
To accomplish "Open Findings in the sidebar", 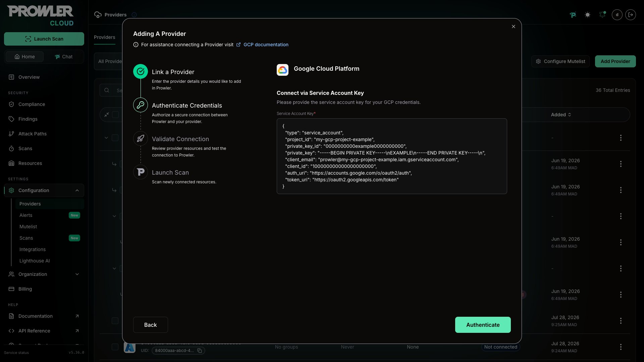I will tap(28, 119).
